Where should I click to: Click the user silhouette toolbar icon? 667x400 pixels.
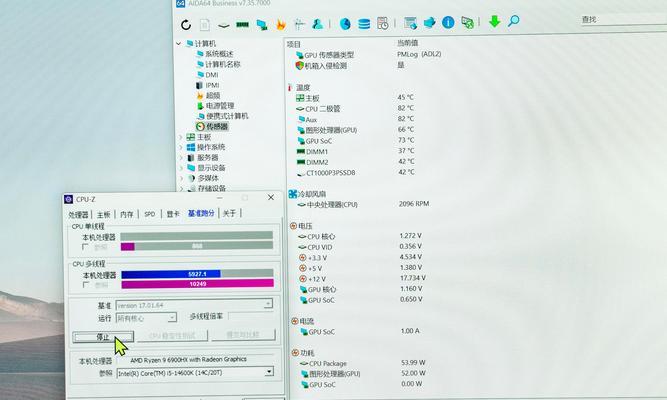coord(317,24)
